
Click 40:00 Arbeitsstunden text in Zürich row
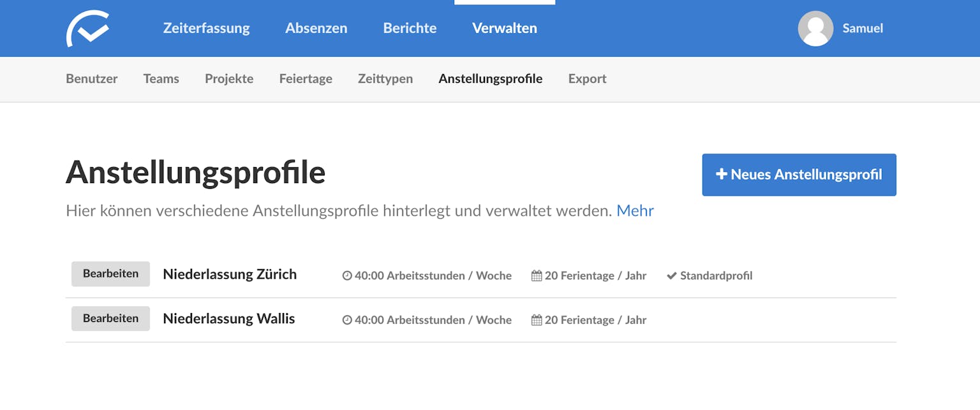pyautogui.click(x=433, y=275)
